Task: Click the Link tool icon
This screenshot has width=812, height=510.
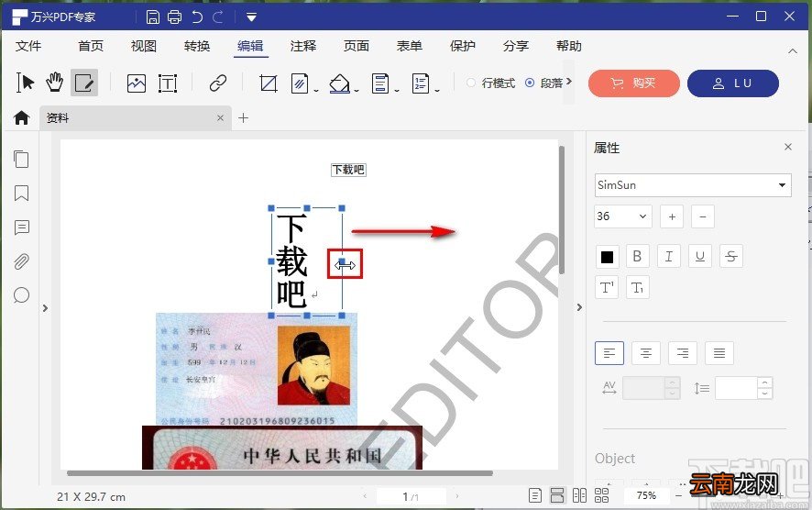Action: (218, 83)
